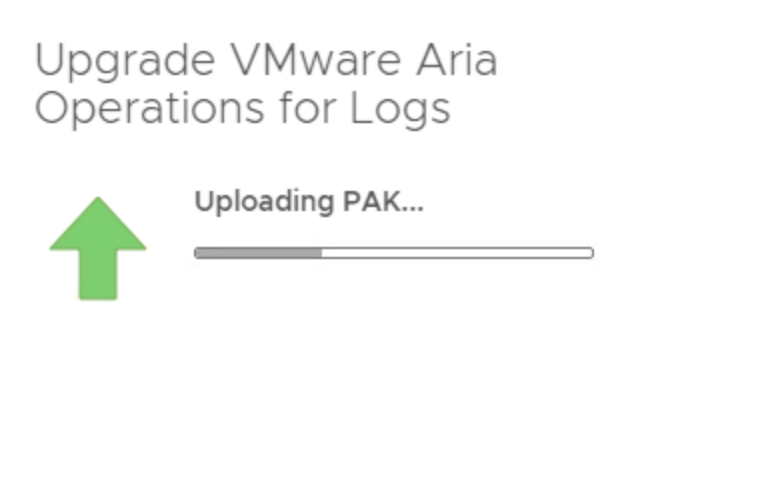This screenshot has height=500, width=774.
Task: Click the white unfilled portion of the progress bar
Action: pos(458,253)
